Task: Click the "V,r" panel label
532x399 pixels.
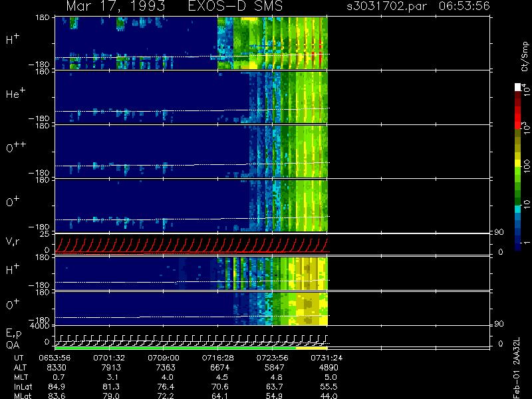Action: [x=13, y=241]
